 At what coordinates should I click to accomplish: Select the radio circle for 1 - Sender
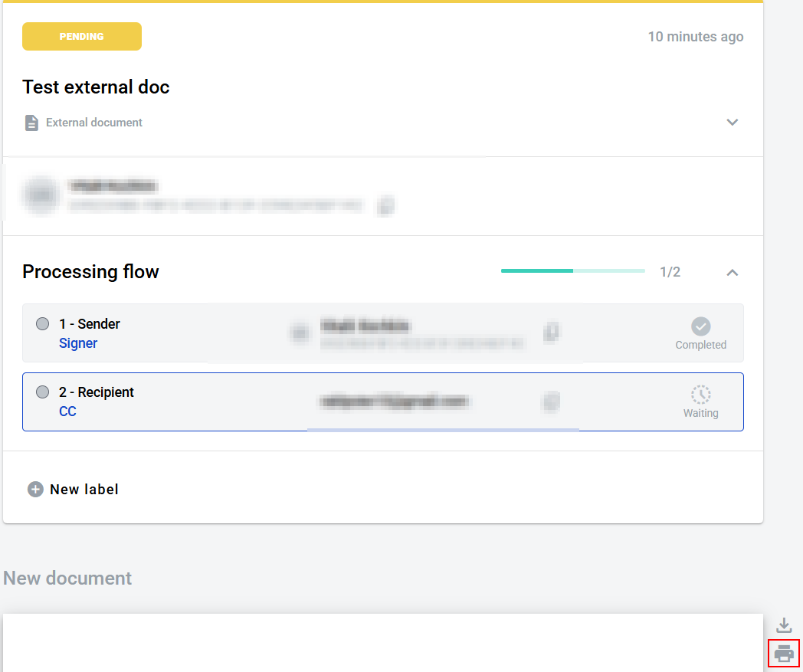tap(43, 324)
